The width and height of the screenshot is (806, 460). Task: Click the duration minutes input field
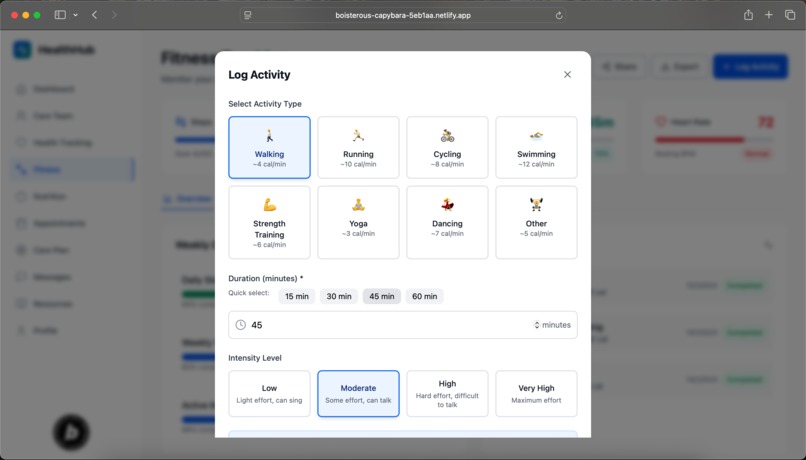(402, 325)
